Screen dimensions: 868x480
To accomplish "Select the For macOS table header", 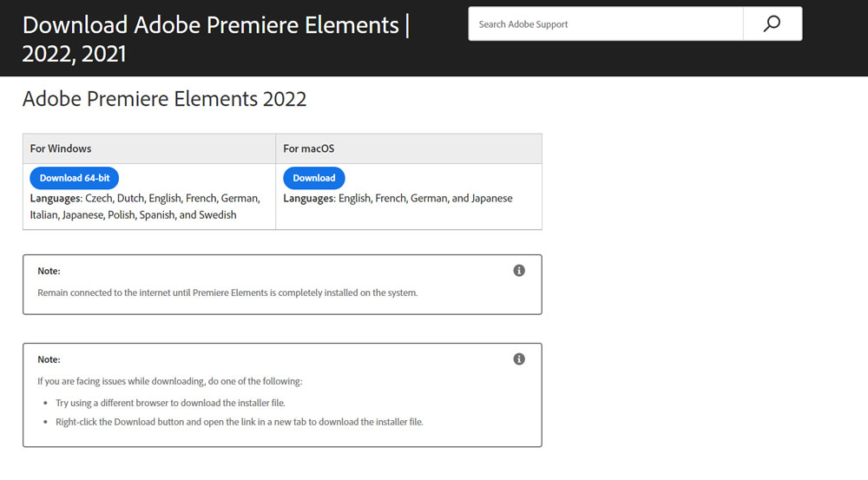I will (x=409, y=148).
